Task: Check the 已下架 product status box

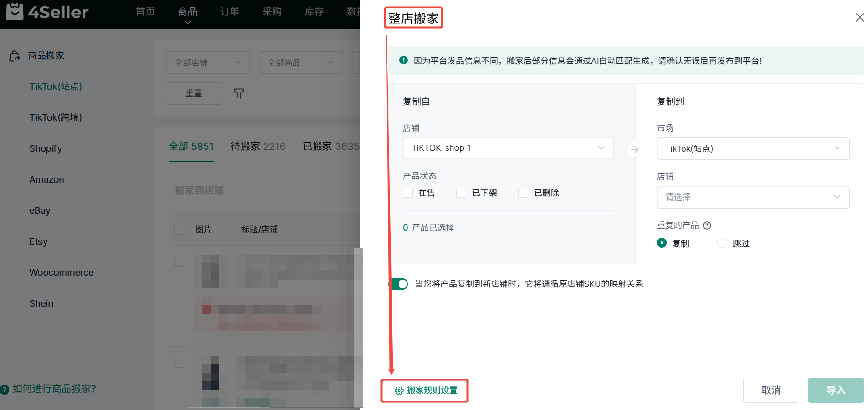Action: pyautogui.click(x=461, y=193)
